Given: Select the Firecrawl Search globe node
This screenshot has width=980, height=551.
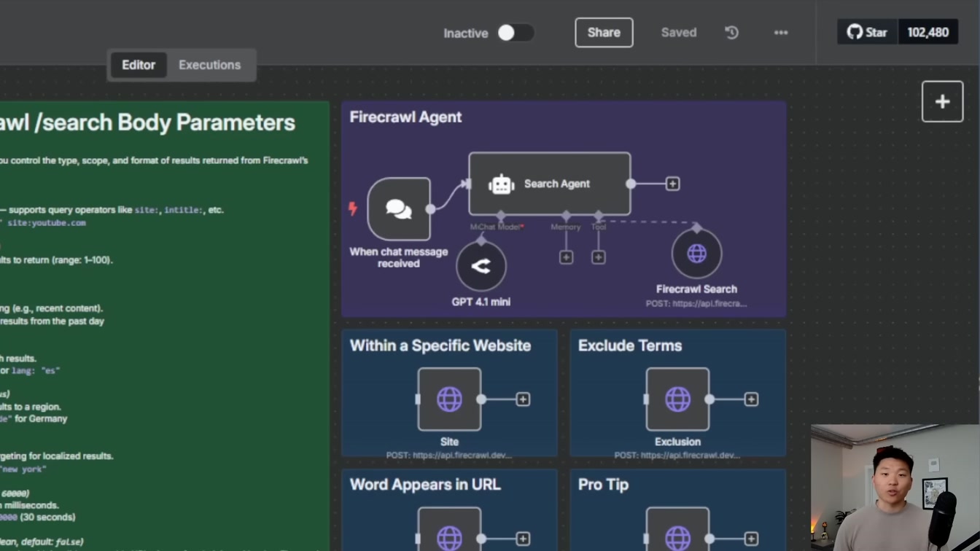Looking at the screenshot, I should click(x=696, y=254).
